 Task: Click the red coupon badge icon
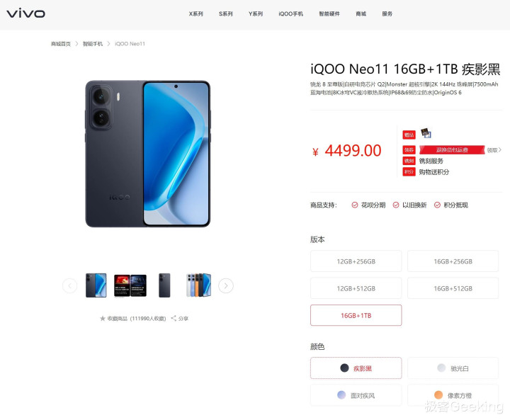pyautogui.click(x=409, y=150)
